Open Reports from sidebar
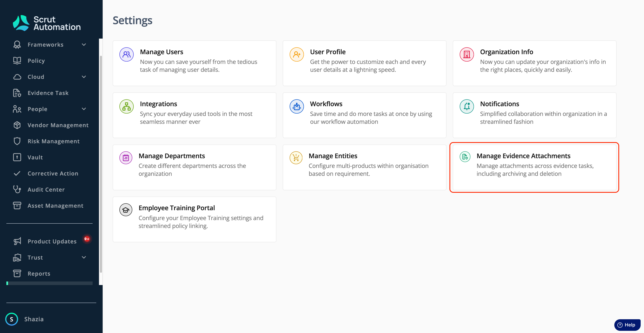Viewport: 644px width, 333px height. (39, 273)
